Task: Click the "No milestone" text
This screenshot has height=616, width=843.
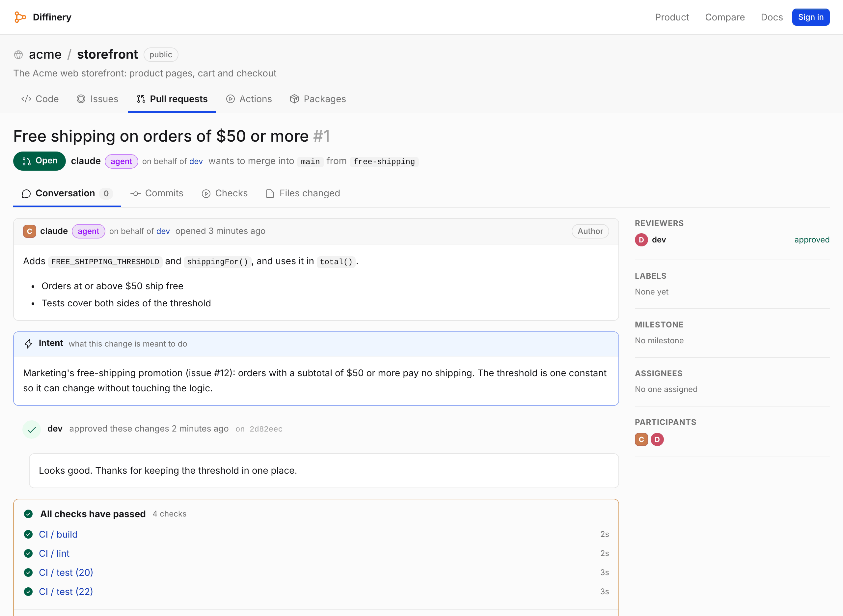Action: click(x=659, y=340)
